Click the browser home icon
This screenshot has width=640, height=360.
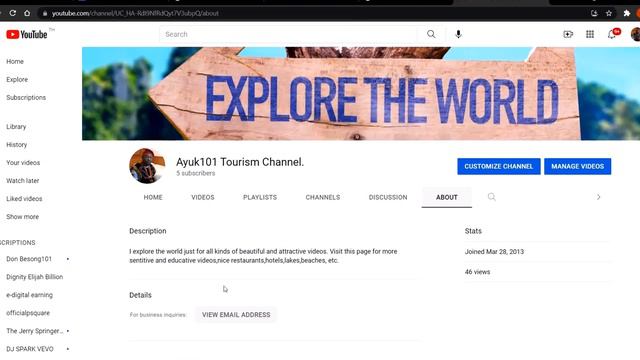(x=27, y=13)
